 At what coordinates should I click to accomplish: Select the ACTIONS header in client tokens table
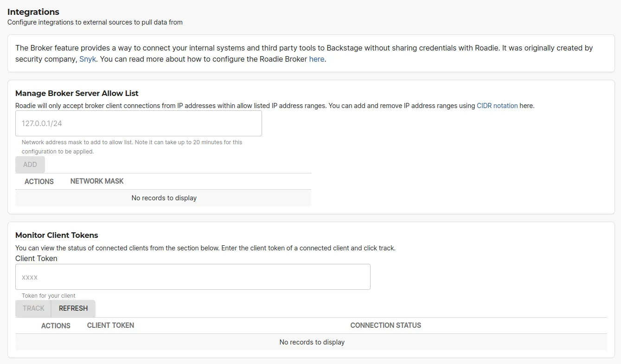(56, 326)
